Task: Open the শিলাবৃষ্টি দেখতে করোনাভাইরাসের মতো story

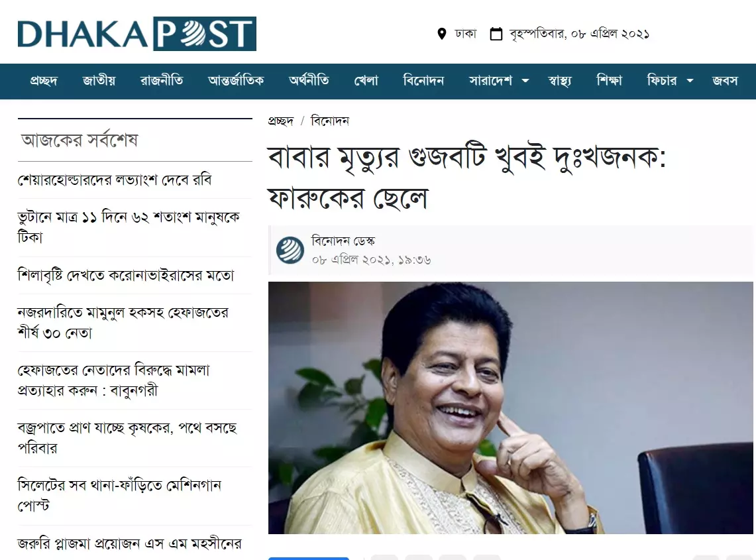Action: pyautogui.click(x=126, y=275)
